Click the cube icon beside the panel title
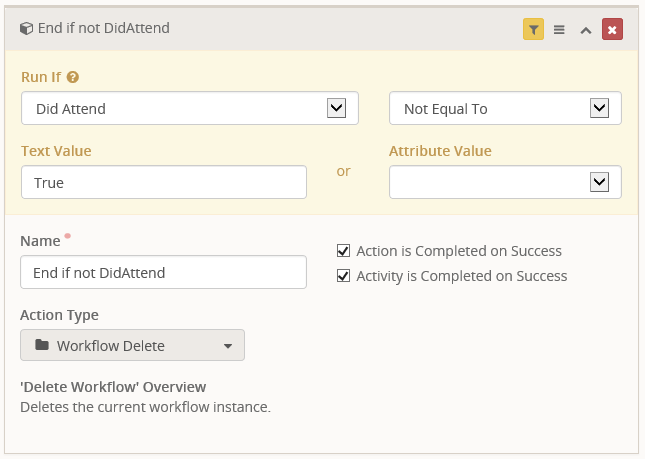 (x=26, y=29)
